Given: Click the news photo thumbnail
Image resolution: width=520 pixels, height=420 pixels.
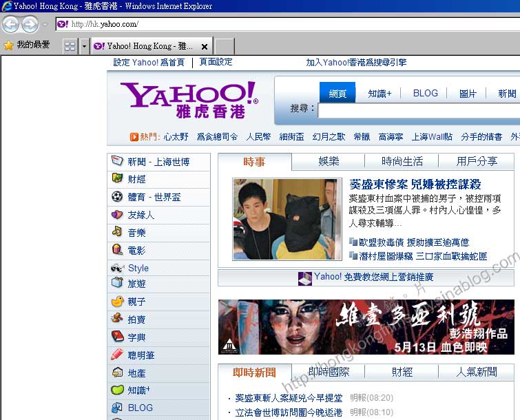Looking at the screenshot, I should coord(287,219).
